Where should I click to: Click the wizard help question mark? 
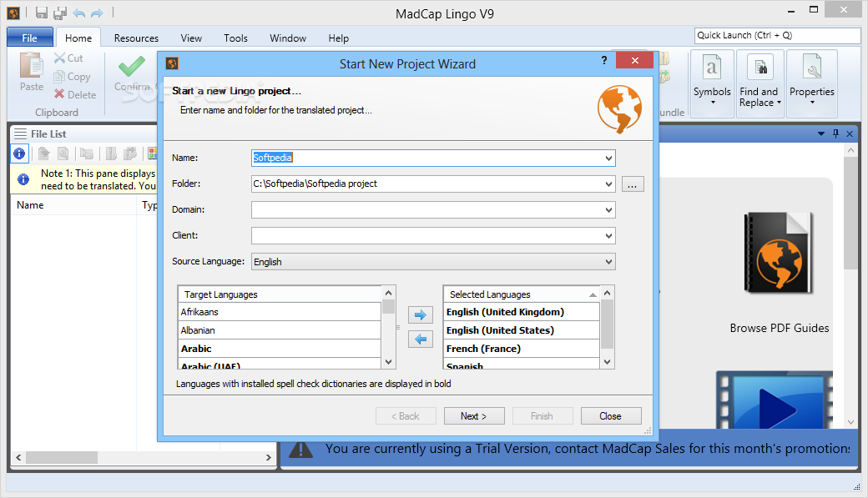coord(604,60)
